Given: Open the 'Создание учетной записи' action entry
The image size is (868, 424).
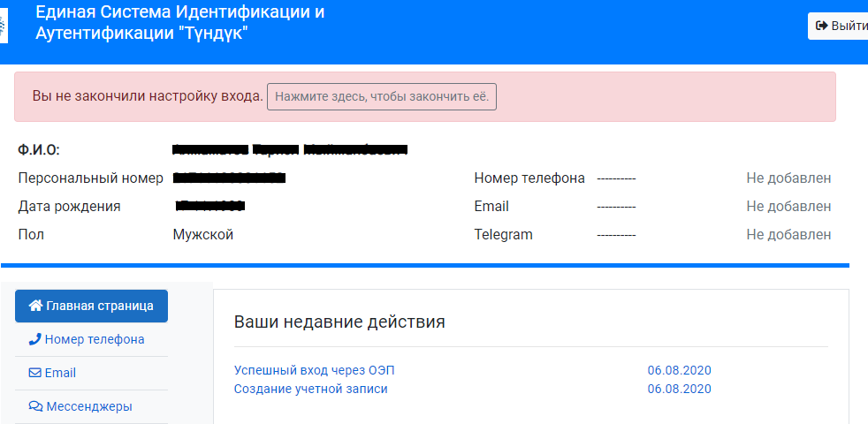Looking at the screenshot, I should pos(310,389).
